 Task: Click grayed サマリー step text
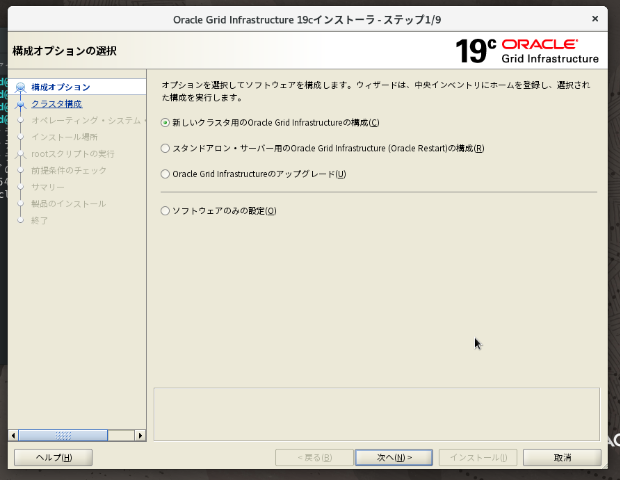(x=47, y=187)
